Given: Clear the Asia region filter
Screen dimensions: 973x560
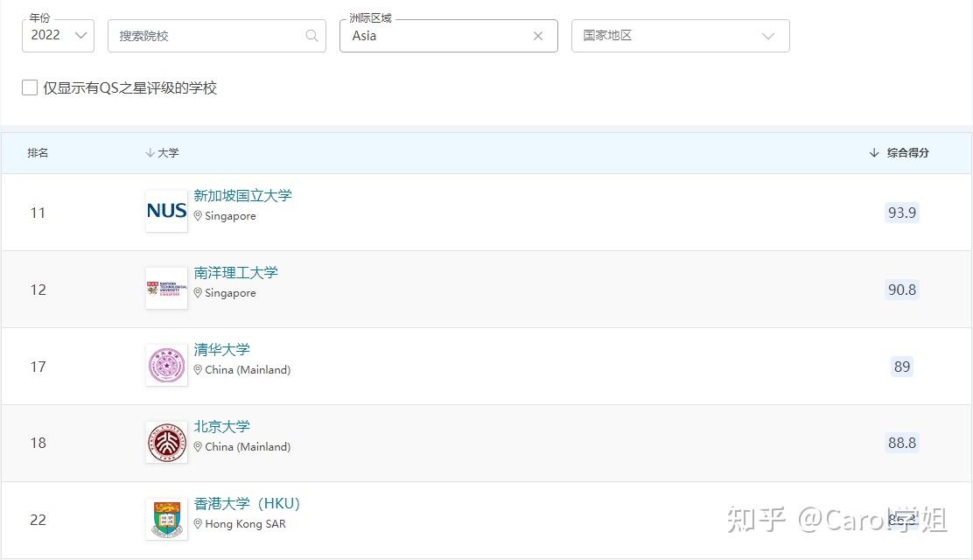Looking at the screenshot, I should tap(538, 36).
